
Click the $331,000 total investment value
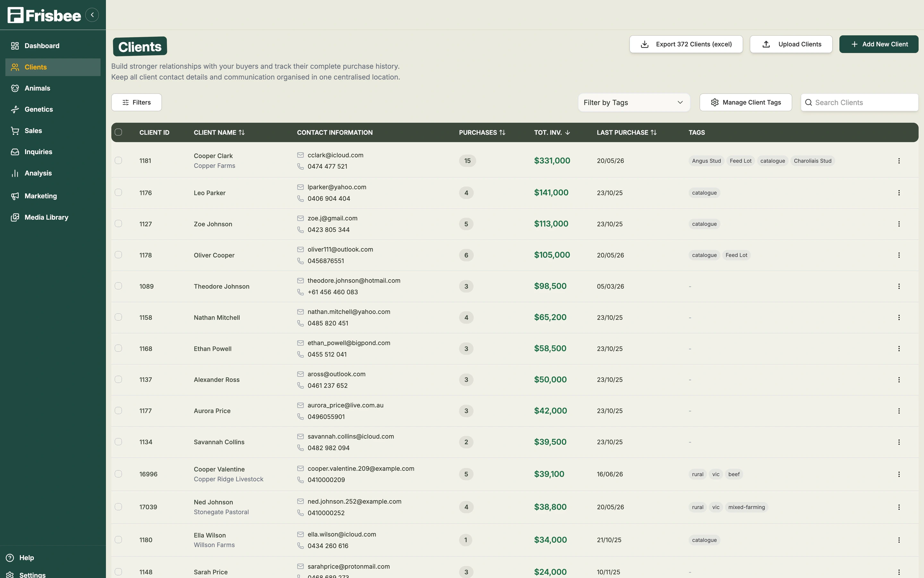pos(552,161)
